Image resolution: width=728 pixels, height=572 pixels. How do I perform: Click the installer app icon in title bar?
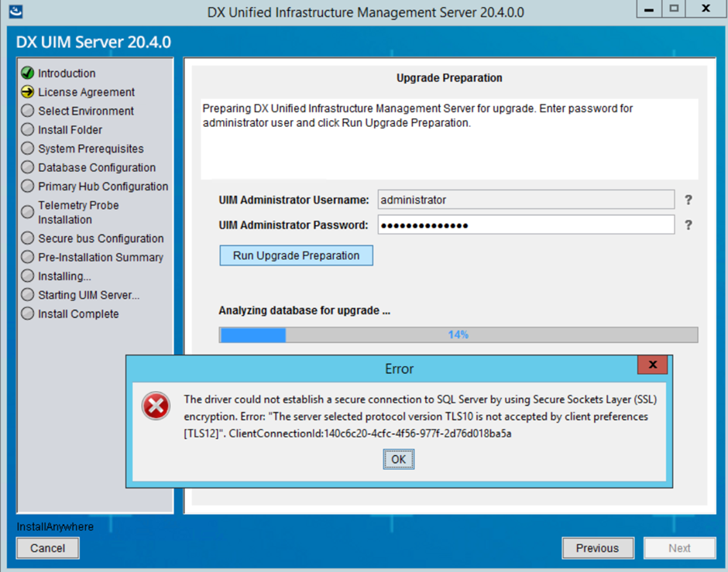[15, 11]
